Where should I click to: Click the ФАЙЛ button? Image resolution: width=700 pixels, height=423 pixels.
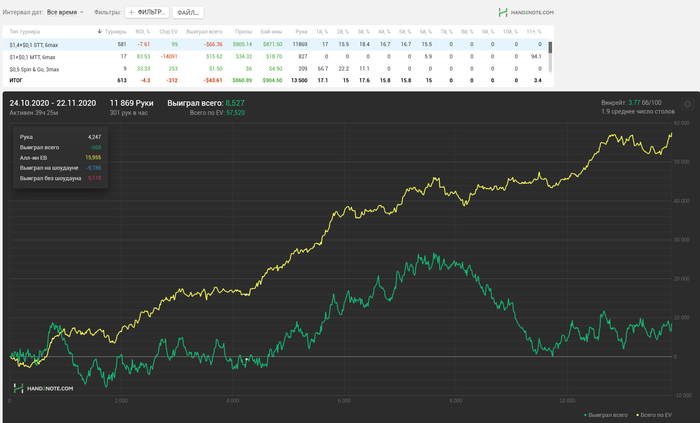coord(188,12)
